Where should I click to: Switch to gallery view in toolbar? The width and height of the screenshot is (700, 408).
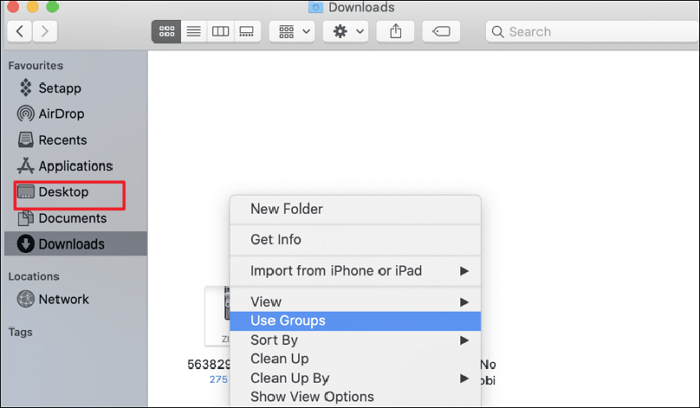tap(246, 31)
